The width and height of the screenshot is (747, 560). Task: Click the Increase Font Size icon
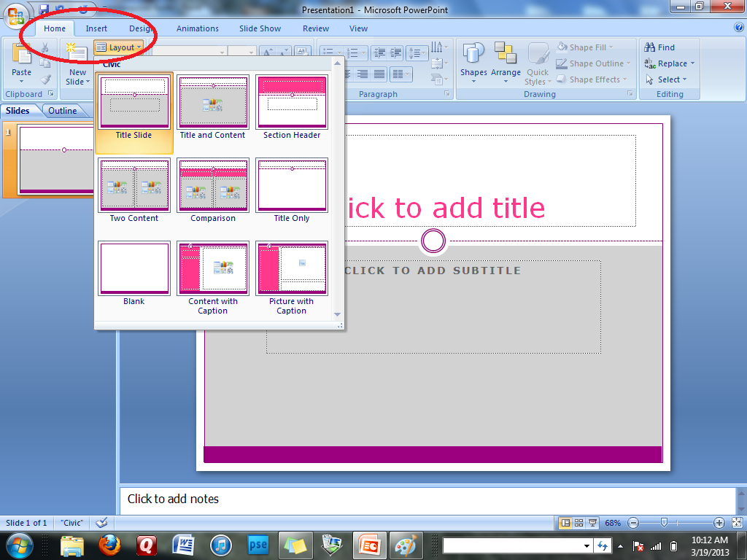[x=268, y=52]
